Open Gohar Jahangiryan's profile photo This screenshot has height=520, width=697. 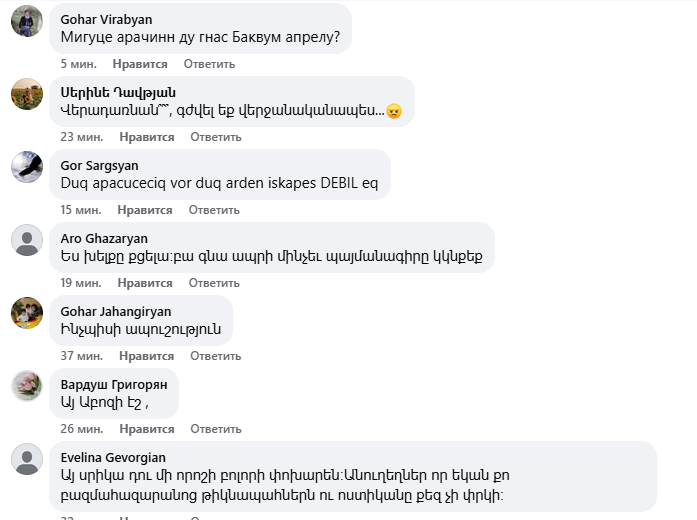27,313
